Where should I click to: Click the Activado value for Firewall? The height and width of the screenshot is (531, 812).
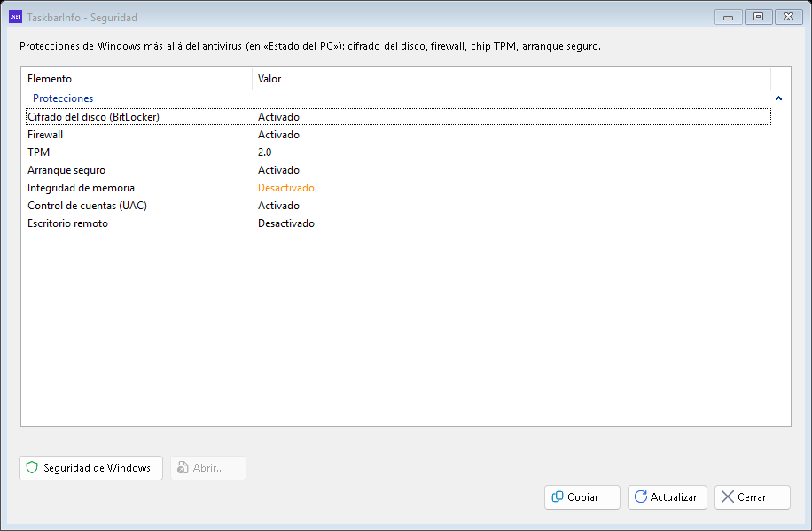pyautogui.click(x=278, y=135)
